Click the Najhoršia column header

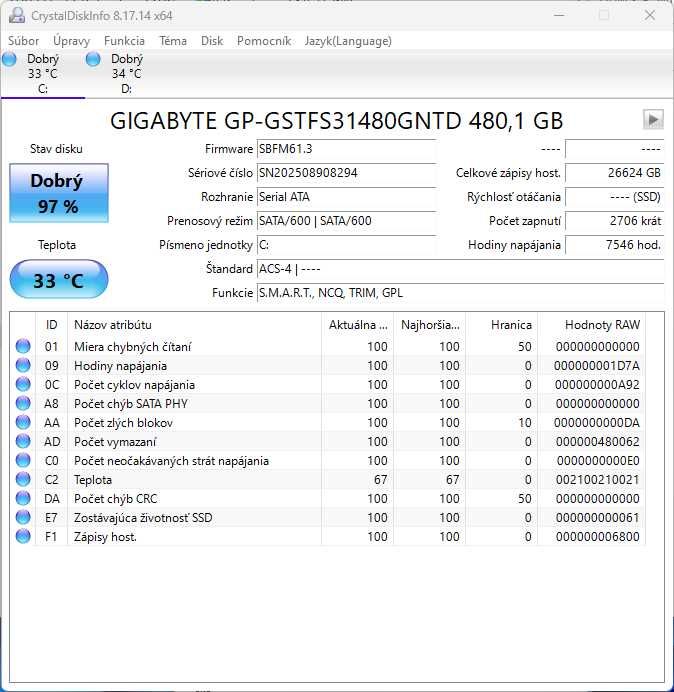pyautogui.click(x=429, y=325)
